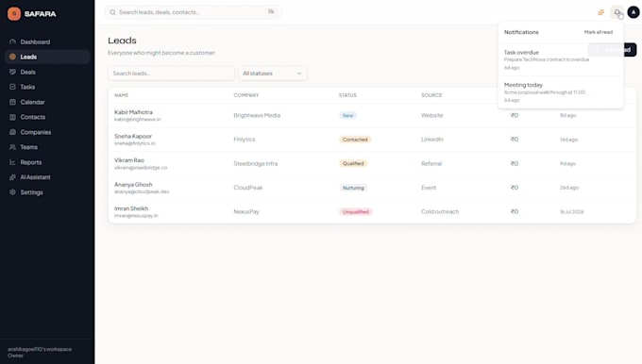Open Dashboard icon in sidebar
642x364 pixels.
pos(12,41)
